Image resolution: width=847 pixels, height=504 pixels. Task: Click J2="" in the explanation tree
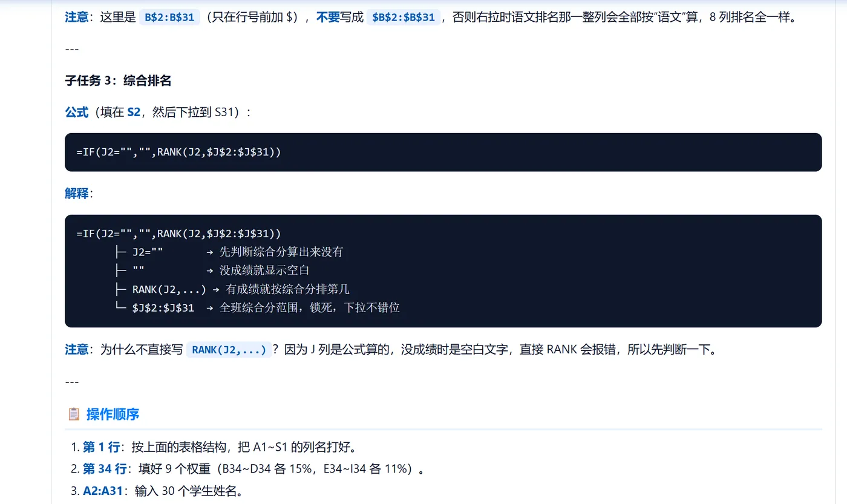click(148, 252)
